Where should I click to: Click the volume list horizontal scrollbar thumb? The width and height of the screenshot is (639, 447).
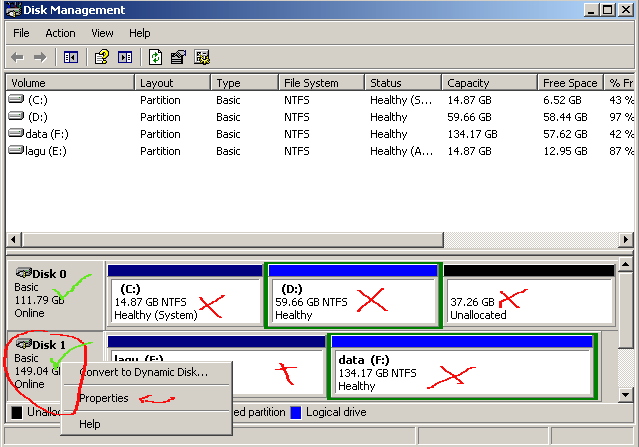pos(232,240)
